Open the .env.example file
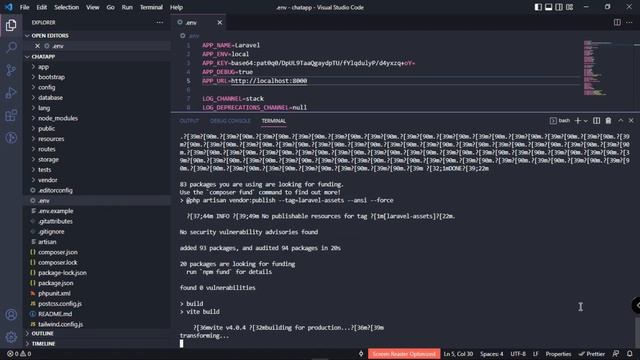 tap(97, 211)
